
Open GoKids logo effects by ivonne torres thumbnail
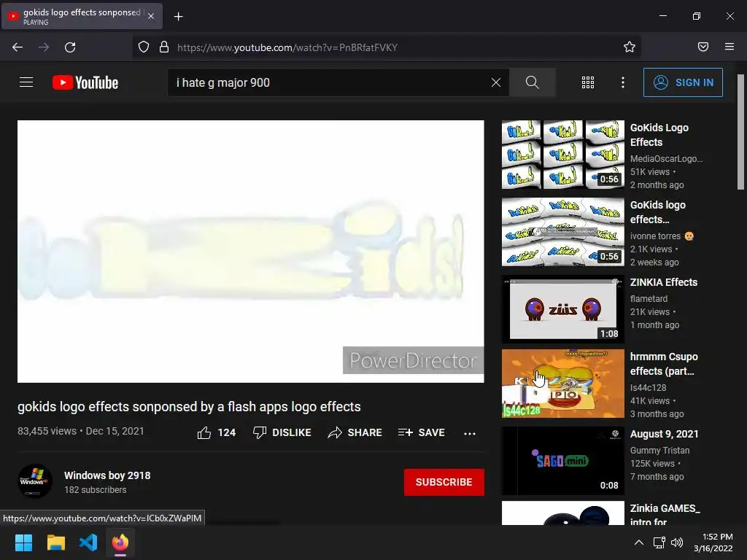pyautogui.click(x=562, y=232)
